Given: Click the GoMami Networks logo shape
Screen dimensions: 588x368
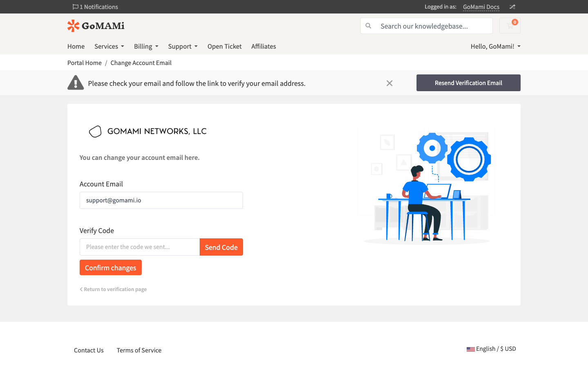Looking at the screenshot, I should tap(95, 131).
